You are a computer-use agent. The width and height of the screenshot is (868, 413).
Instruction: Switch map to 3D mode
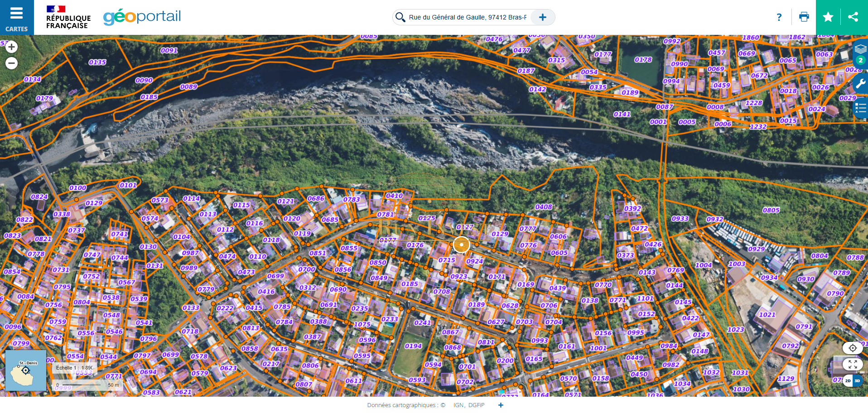tap(857, 381)
